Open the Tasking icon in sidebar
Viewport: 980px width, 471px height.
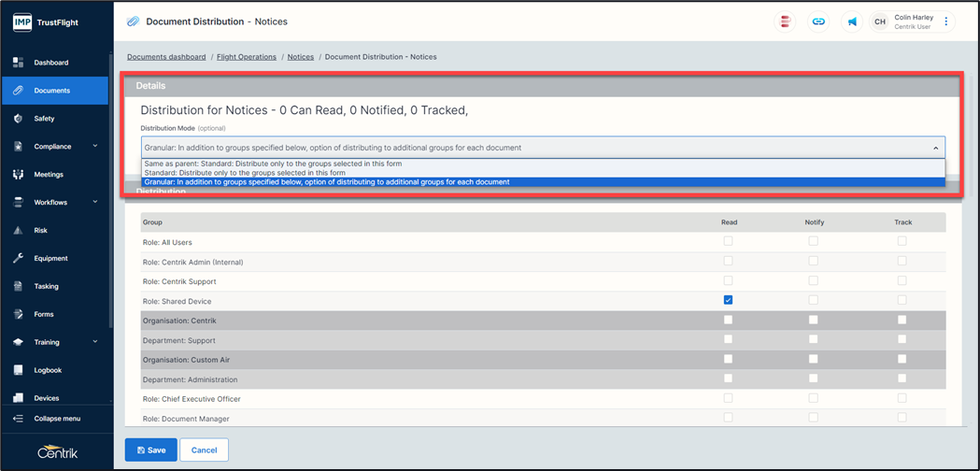(18, 287)
